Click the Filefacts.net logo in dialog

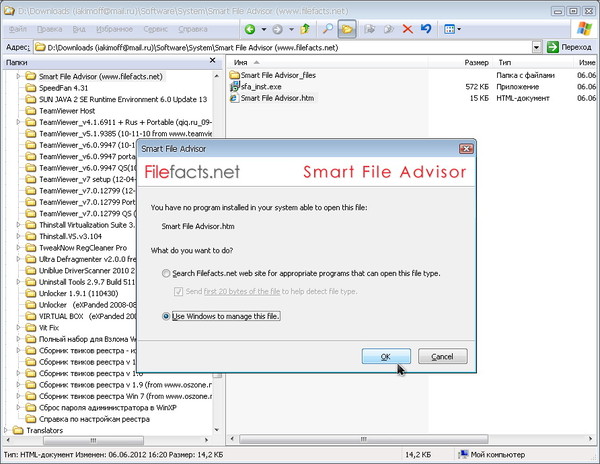click(x=192, y=172)
